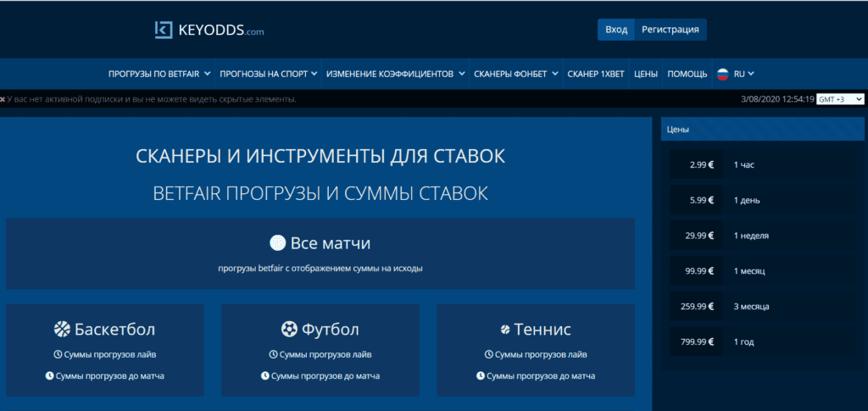Viewport: 868px width, 411px height.
Task: Click the 3 месяца subscription label
Action: (x=751, y=307)
